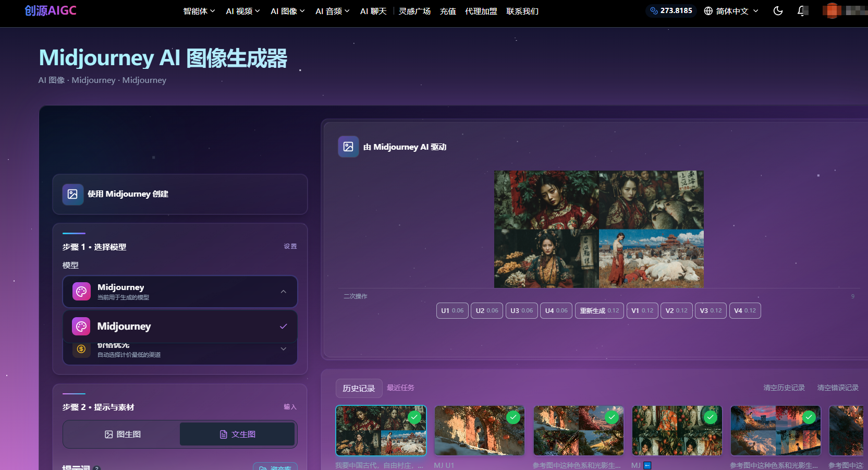Upscale the second image with U2
Viewport: 868px width, 470px height.
[487, 310]
